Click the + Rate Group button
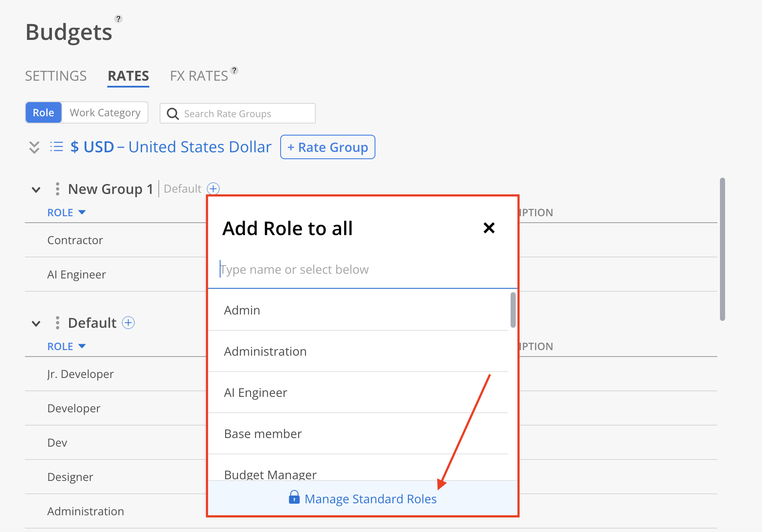The width and height of the screenshot is (762, 532). point(328,147)
